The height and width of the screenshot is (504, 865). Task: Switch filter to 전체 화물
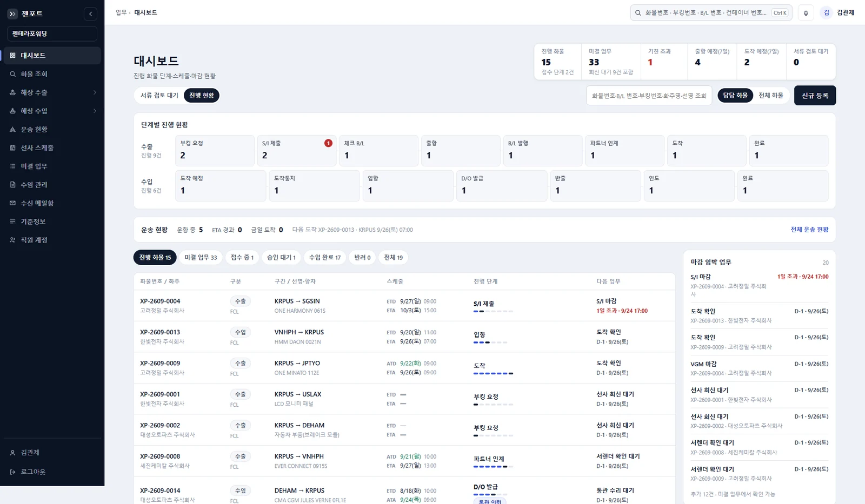point(770,96)
